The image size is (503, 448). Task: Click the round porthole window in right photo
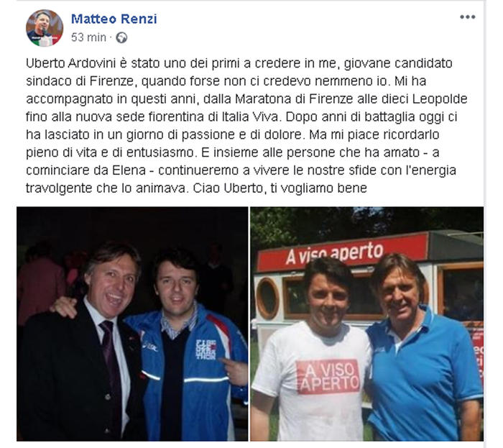[x=267, y=298]
